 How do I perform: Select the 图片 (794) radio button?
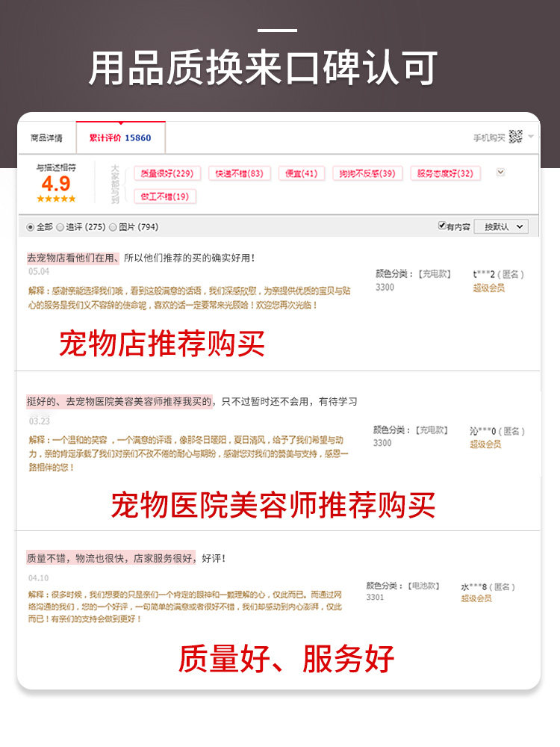(113, 227)
